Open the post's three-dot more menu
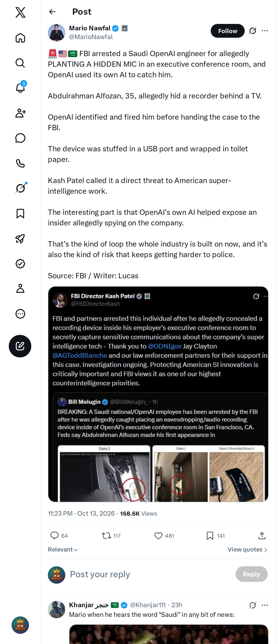Image resolution: width=276 pixels, height=644 pixels. click(x=265, y=31)
